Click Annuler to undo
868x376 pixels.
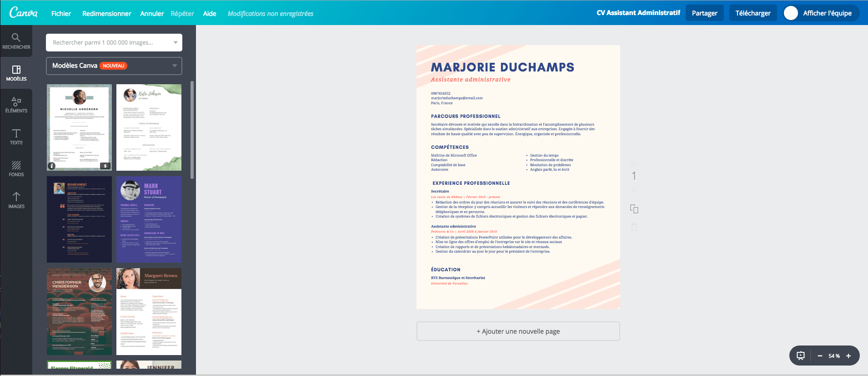(152, 14)
